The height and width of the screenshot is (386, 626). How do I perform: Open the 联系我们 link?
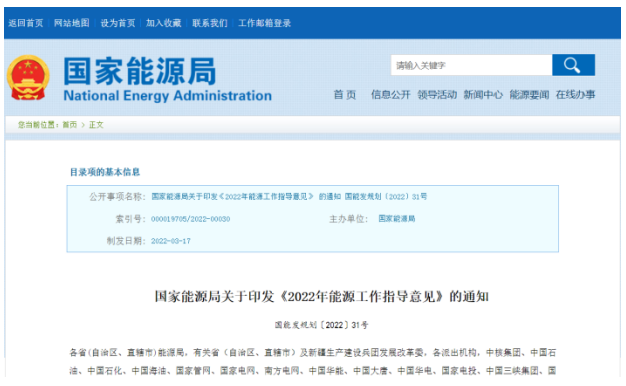(210, 23)
